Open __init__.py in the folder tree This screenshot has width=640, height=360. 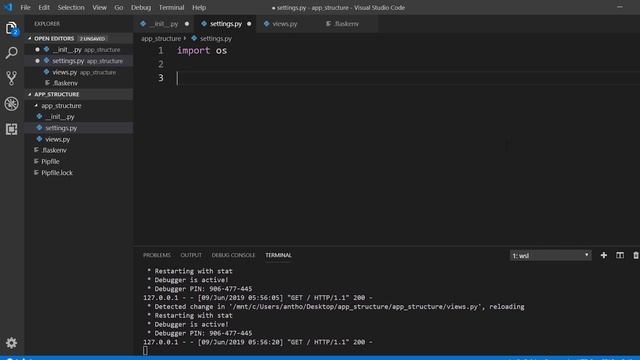[79, 117]
